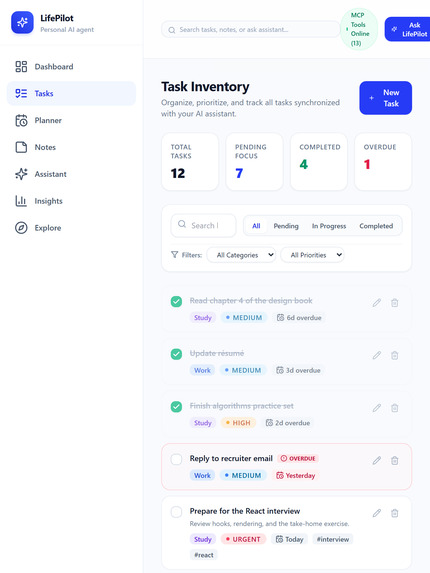Click Prepare for the React interview title
The width and height of the screenshot is (430, 573).
pos(245,511)
